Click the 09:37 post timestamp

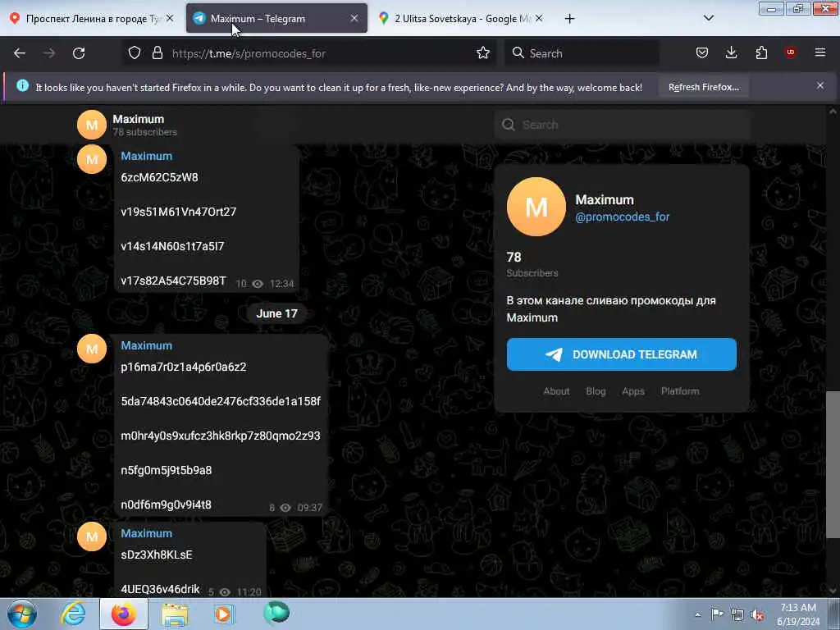pyautogui.click(x=309, y=507)
